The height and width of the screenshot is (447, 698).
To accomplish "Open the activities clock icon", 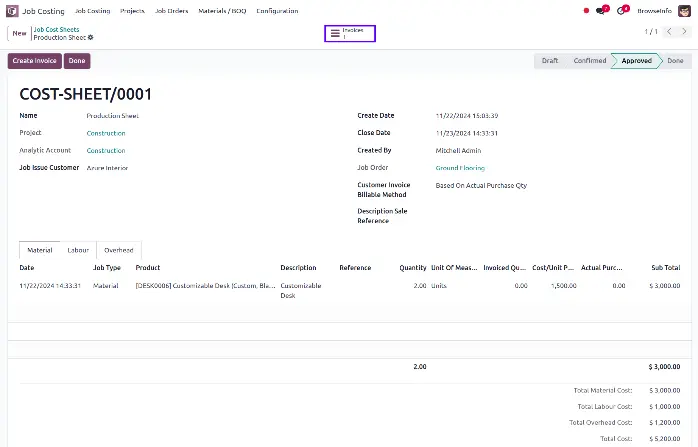I will click(621, 10).
